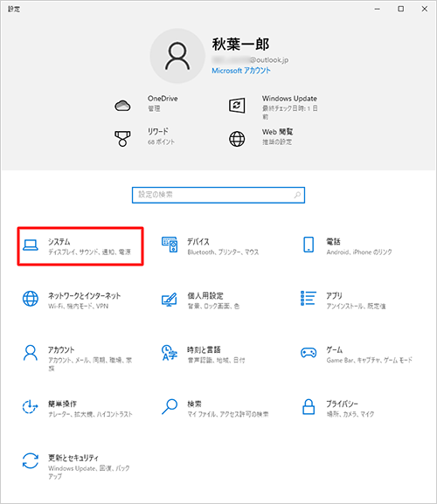
Task: Click the 管理 text under OneDrive
Action: pyautogui.click(x=154, y=108)
